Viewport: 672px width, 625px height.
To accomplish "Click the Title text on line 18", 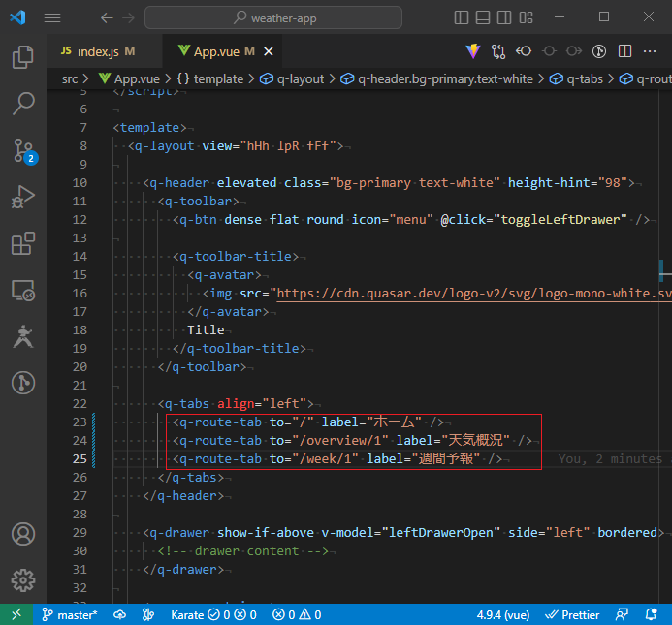I will tap(206, 329).
